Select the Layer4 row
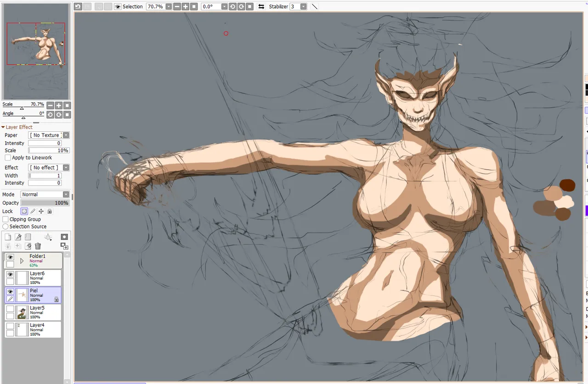The width and height of the screenshot is (588, 384). 33,329
